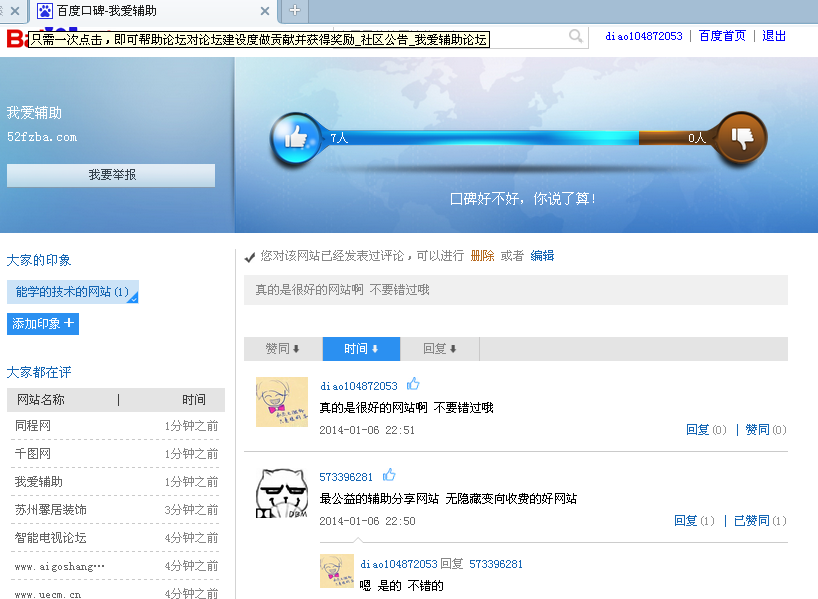818x599 pixels.
Task: Open diao104872053 link in the nested reply
Action: point(399,564)
